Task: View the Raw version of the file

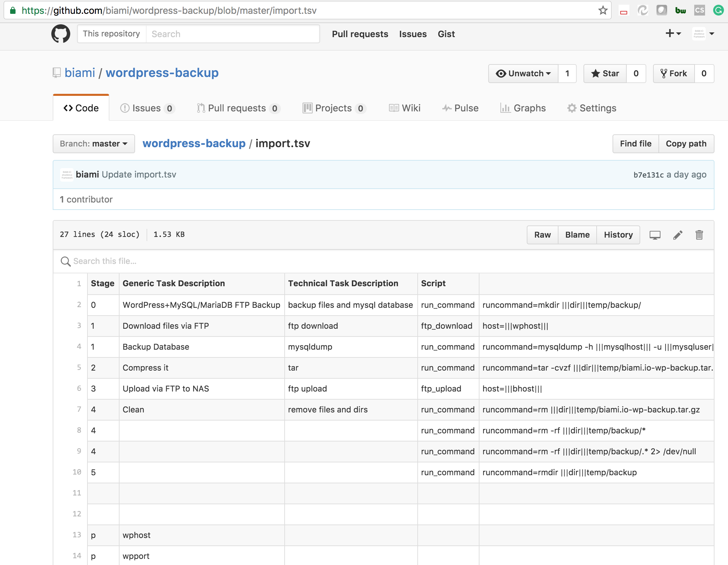Action: tap(542, 235)
